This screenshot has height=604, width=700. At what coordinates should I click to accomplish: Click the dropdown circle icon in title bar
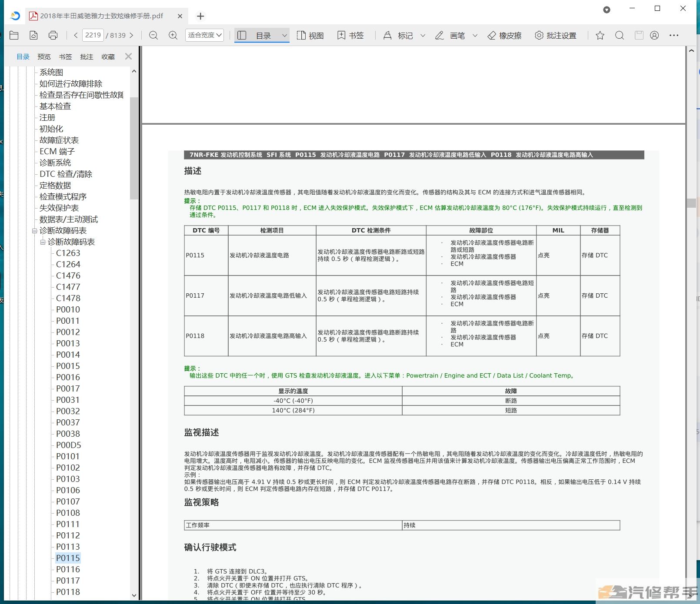pyautogui.click(x=607, y=10)
